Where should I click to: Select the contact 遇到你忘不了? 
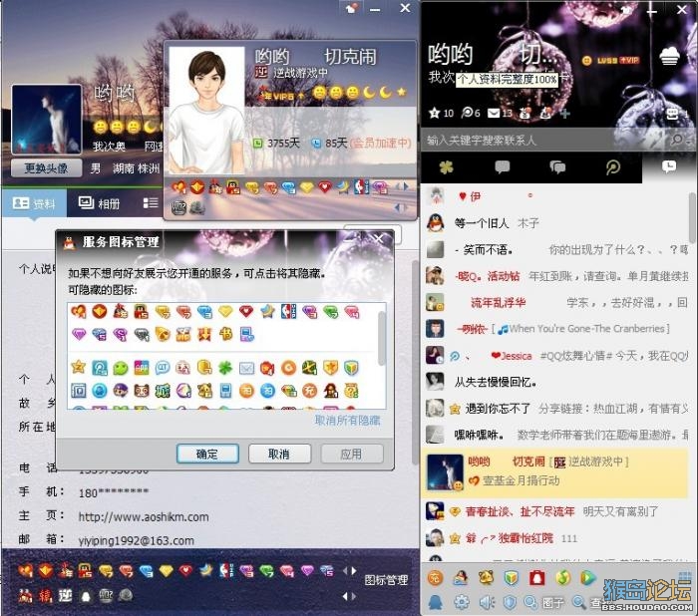click(555, 408)
